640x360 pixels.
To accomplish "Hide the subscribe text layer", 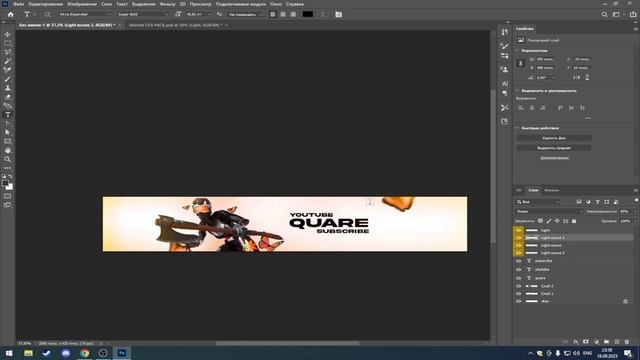I will [518, 261].
